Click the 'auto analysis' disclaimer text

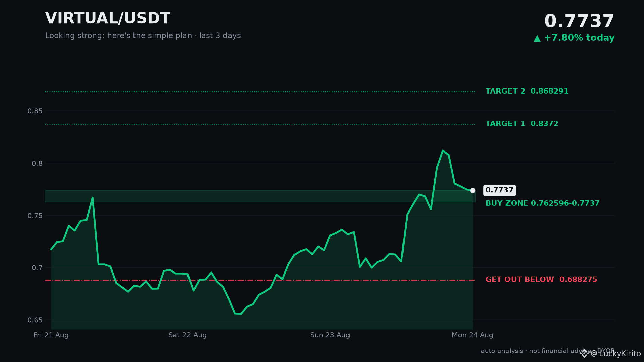pyautogui.click(x=548, y=351)
